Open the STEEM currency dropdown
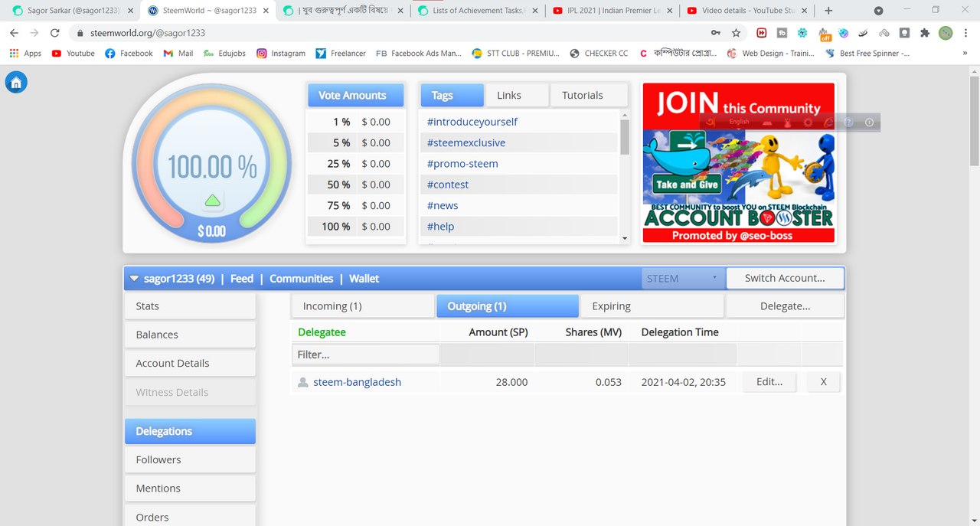The height and width of the screenshot is (526, 980). pos(682,279)
